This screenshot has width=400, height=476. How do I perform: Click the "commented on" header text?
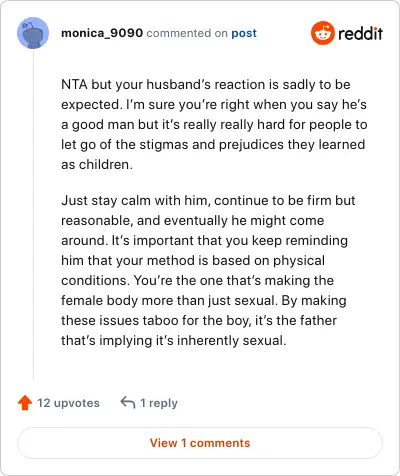coord(187,33)
